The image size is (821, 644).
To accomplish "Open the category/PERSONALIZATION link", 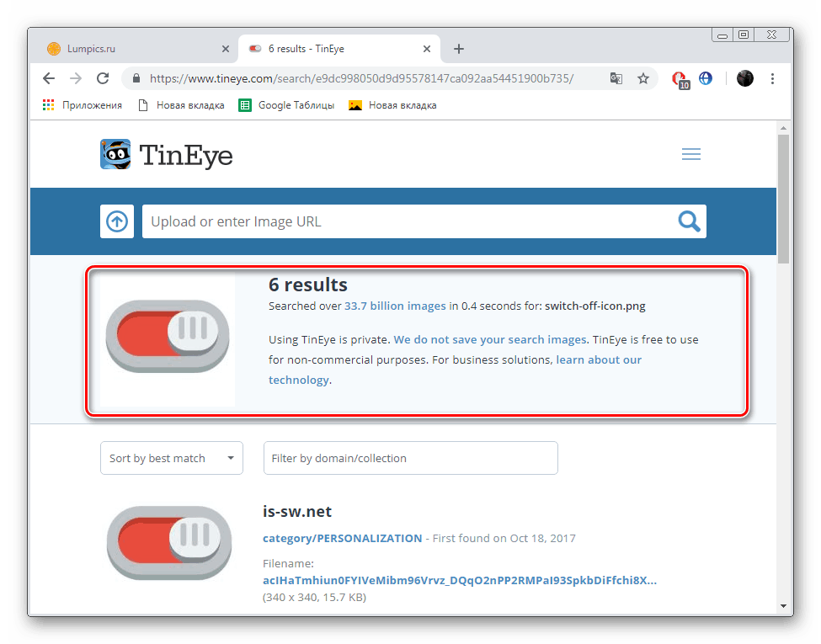I will tap(343, 538).
